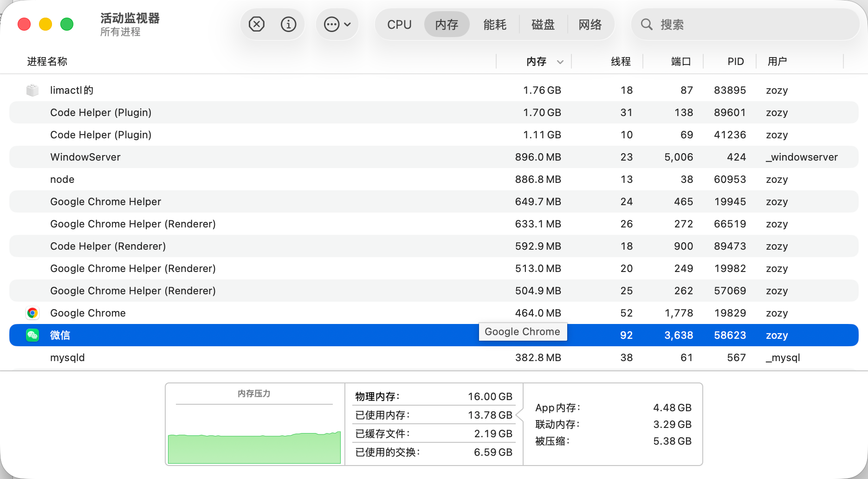
Task: Minimize the Activity Monitor window
Action: [x=45, y=24]
